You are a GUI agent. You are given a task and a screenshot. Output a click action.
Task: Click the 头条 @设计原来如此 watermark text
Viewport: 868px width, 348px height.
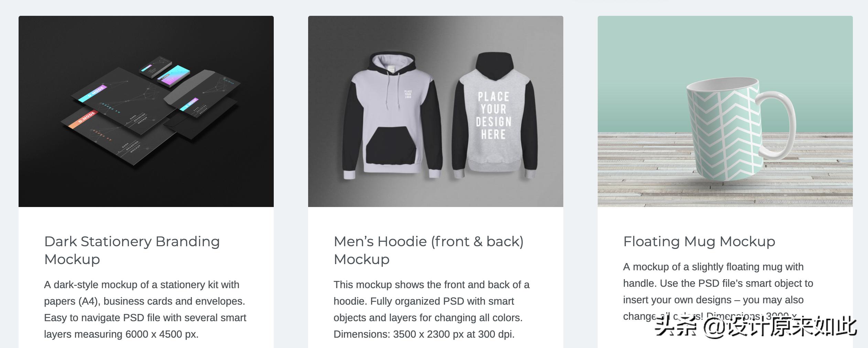(756, 326)
